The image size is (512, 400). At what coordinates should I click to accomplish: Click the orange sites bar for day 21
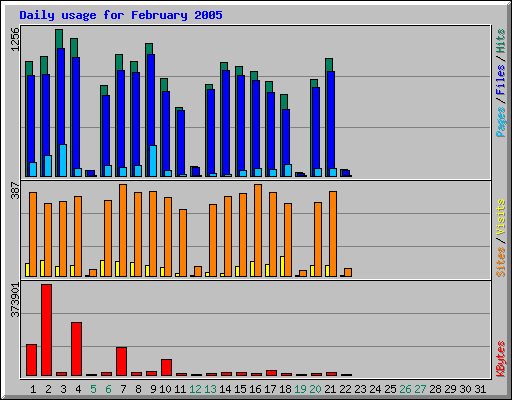click(x=333, y=234)
